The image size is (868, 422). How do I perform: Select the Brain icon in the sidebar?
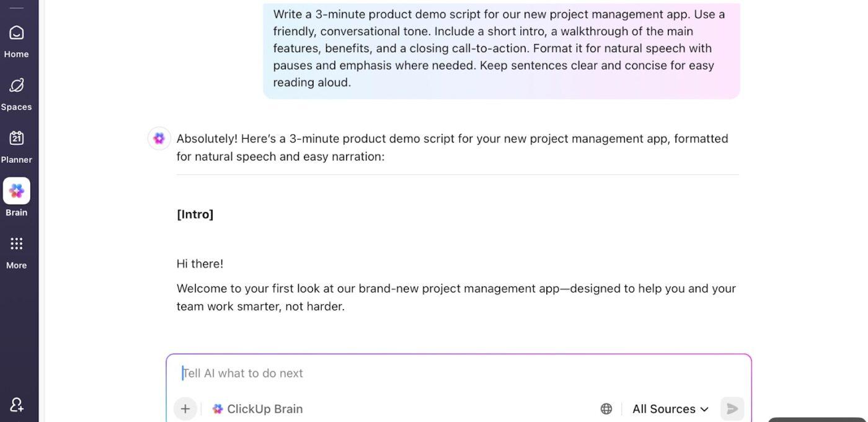click(x=16, y=190)
